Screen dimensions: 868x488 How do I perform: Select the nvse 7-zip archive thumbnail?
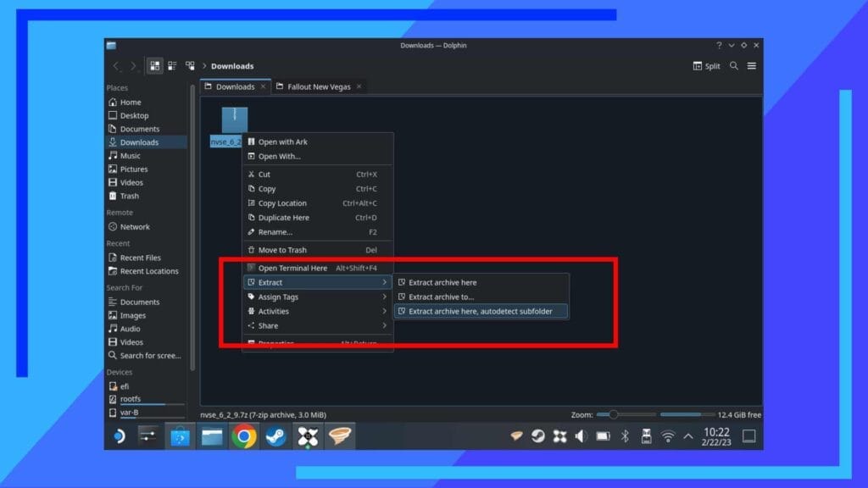[x=235, y=120]
